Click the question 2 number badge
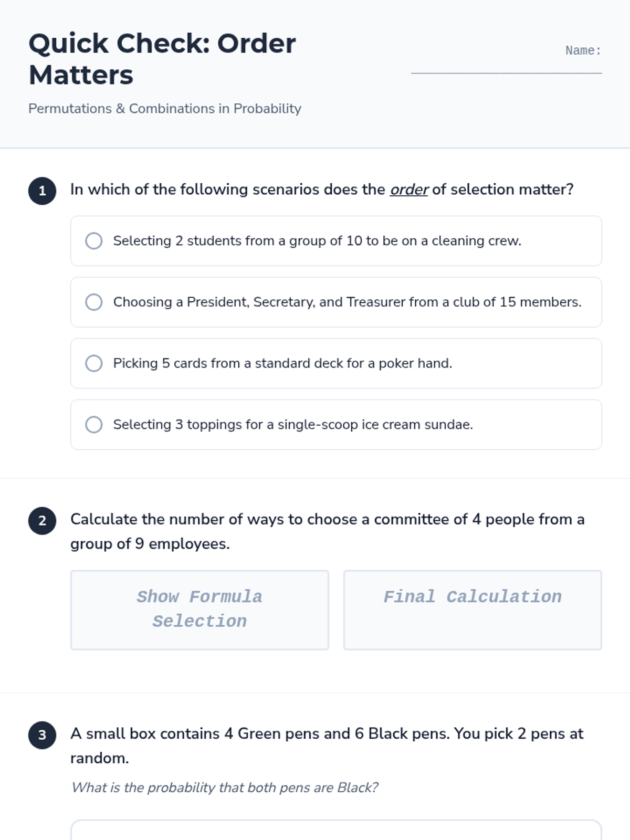The width and height of the screenshot is (630, 840). [42, 520]
